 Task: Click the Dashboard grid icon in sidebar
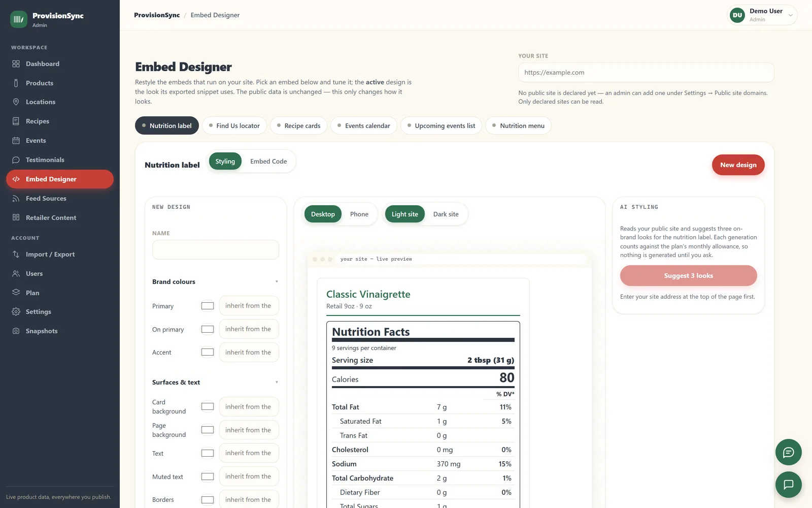(16, 64)
